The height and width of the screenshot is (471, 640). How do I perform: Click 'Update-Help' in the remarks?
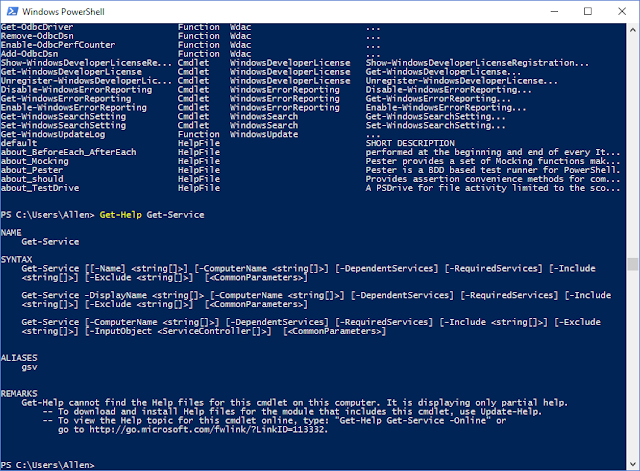pos(511,411)
